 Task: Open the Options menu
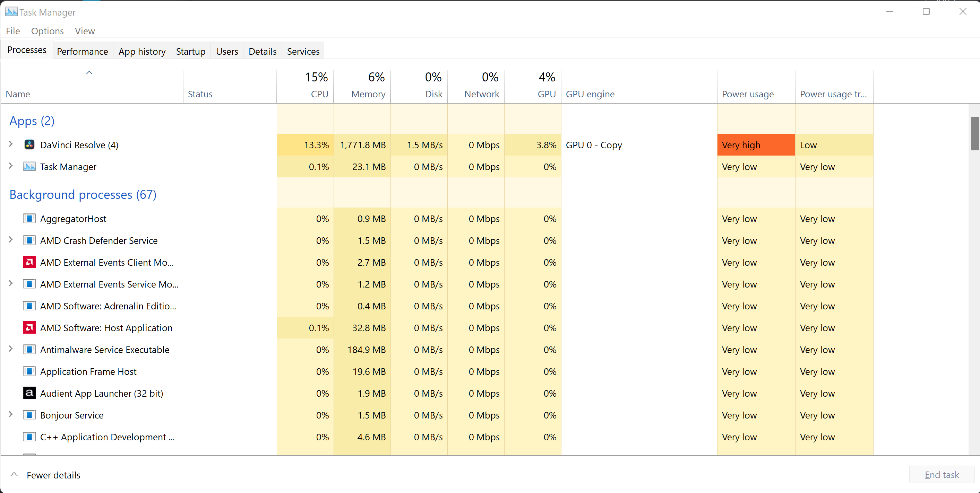pos(47,31)
